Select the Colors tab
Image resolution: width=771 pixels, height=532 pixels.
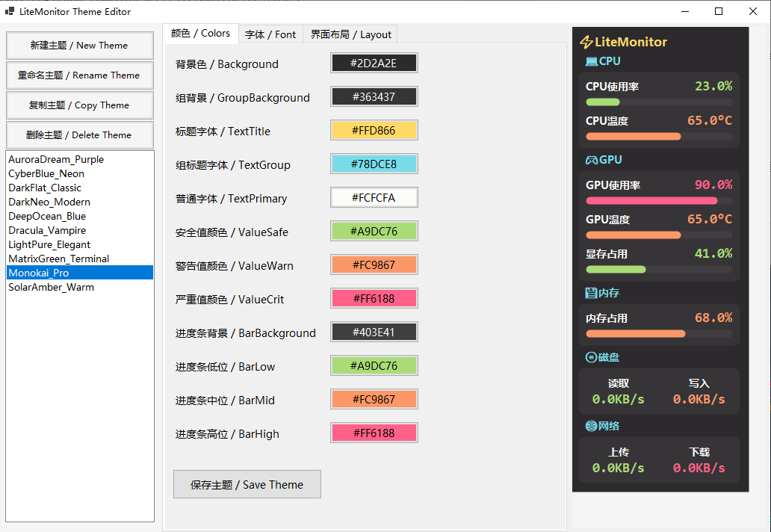pos(200,33)
